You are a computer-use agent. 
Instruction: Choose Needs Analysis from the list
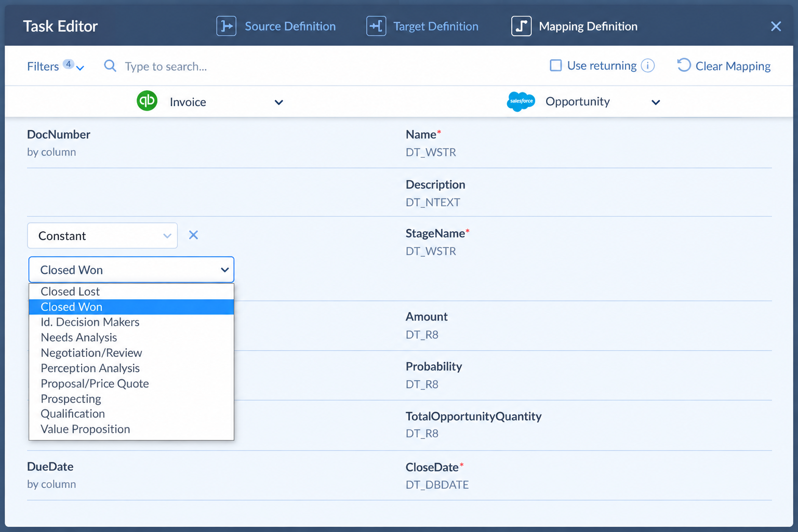point(131,338)
